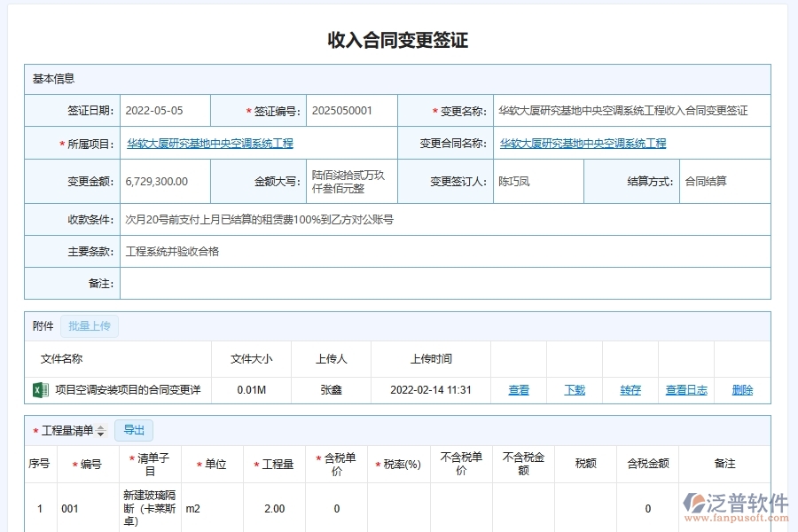Click the 附件 attachments section header
Viewport: 798px width, 532px height.
42,326
